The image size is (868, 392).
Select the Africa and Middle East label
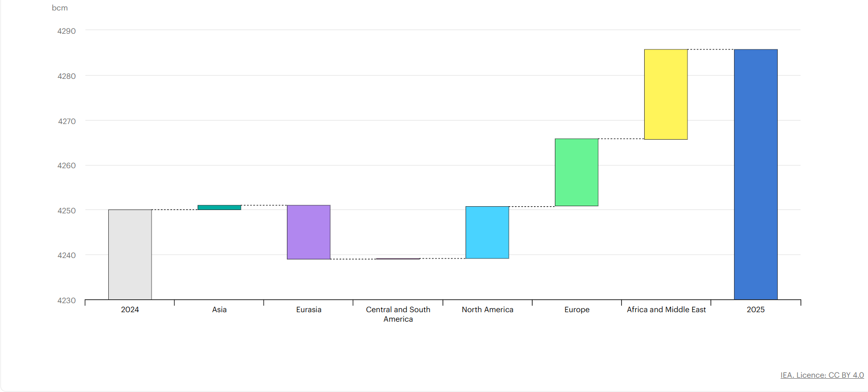pyautogui.click(x=666, y=309)
